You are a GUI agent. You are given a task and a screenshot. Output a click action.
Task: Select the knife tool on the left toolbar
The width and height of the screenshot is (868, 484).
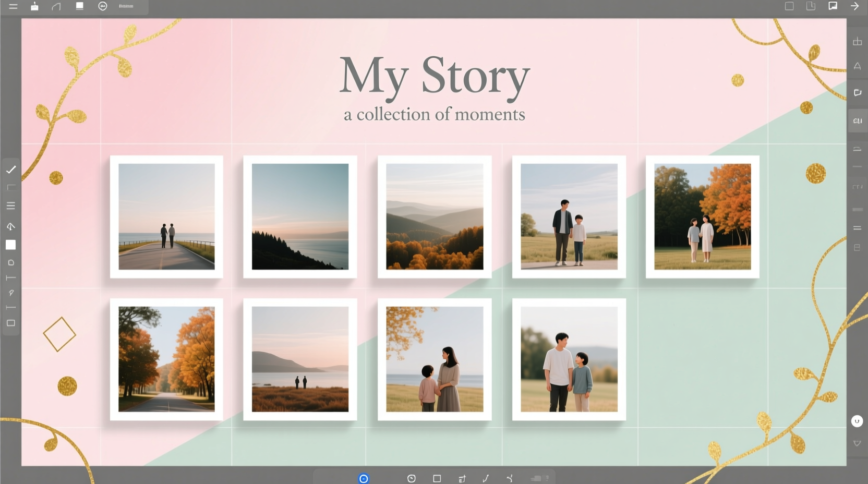click(x=11, y=293)
